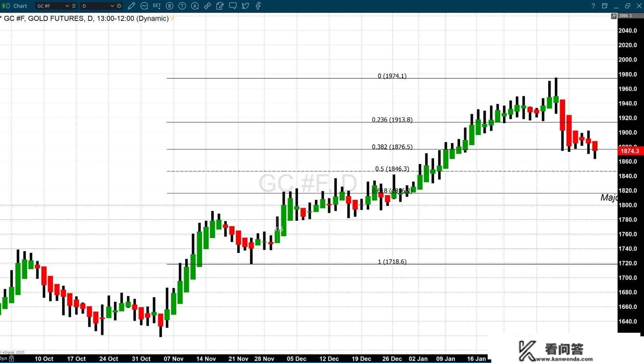Click the small restore icon above the price scale
Image resolution: width=644 pixels, height=363 pixels.
coord(614,16)
